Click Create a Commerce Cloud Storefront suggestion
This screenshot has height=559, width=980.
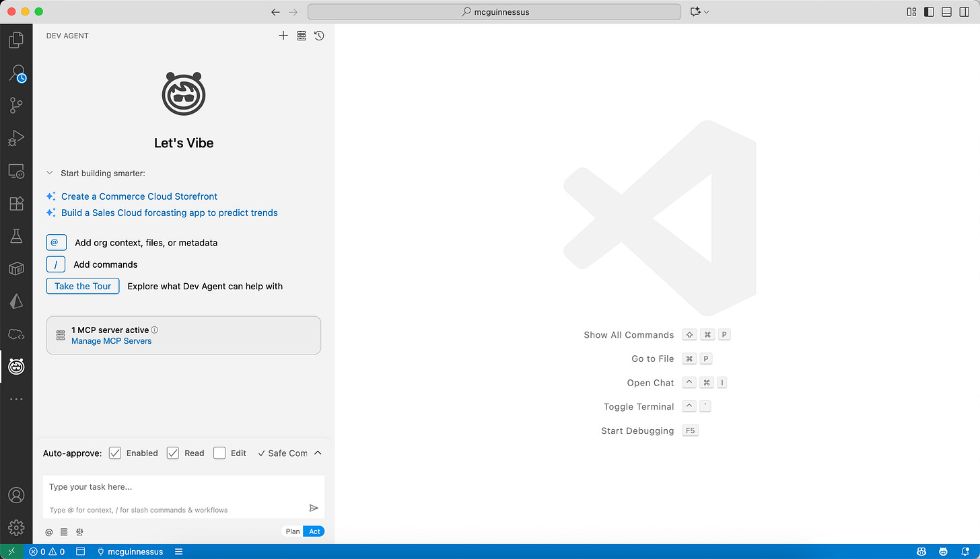(139, 196)
